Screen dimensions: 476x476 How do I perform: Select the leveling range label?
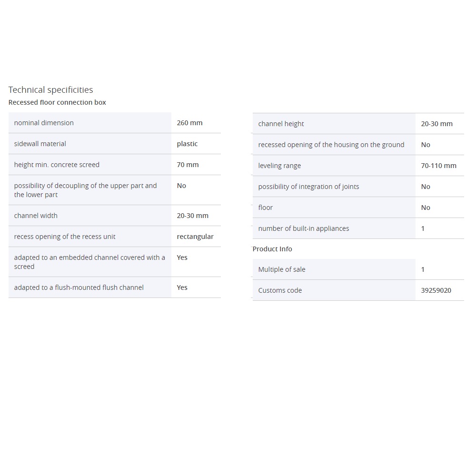point(279,166)
